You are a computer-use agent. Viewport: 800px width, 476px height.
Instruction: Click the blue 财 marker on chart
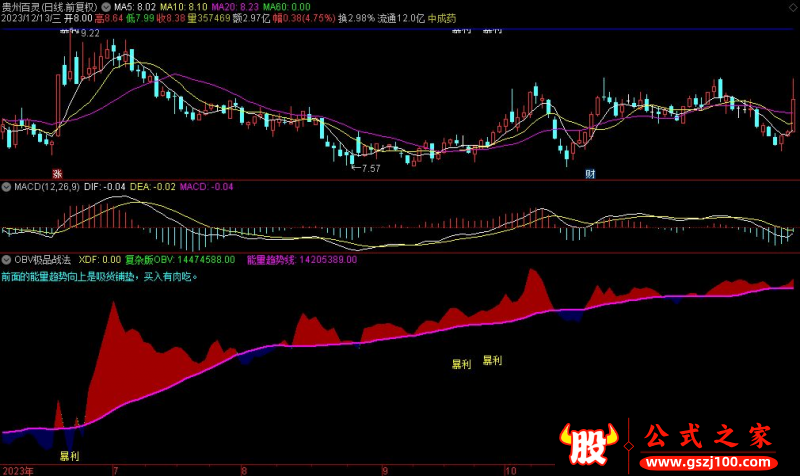click(590, 174)
